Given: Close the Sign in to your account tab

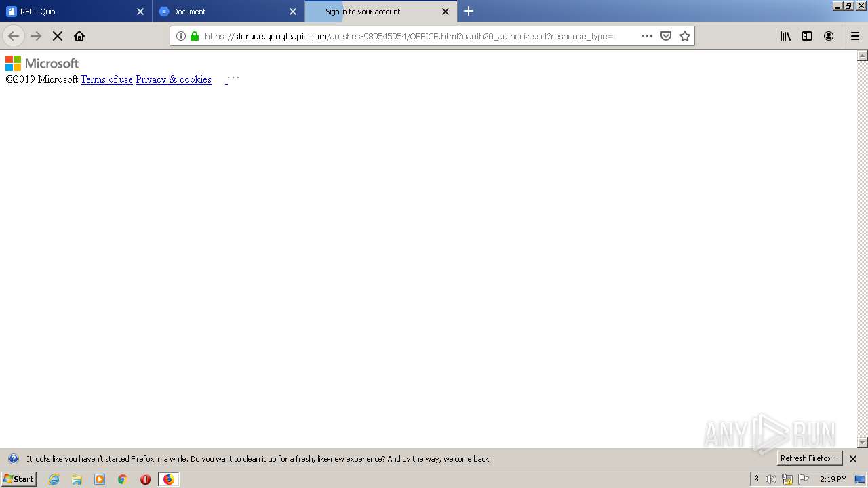Looking at the screenshot, I should 446,12.
